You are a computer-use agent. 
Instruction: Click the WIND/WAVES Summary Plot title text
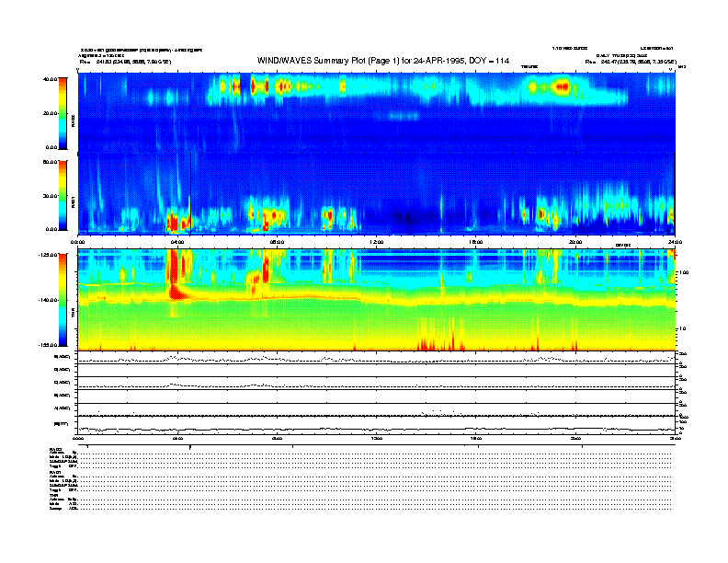point(383,61)
